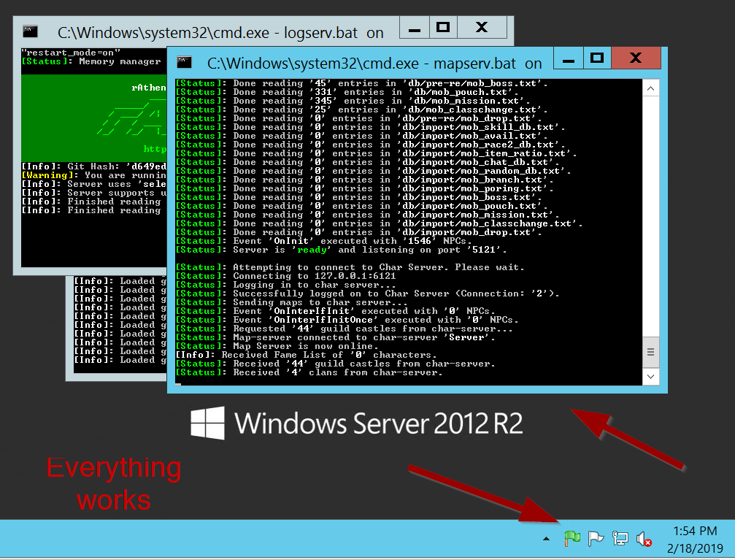Close the logserv.bat window
Screen dimensions: 735x560
[482, 27]
